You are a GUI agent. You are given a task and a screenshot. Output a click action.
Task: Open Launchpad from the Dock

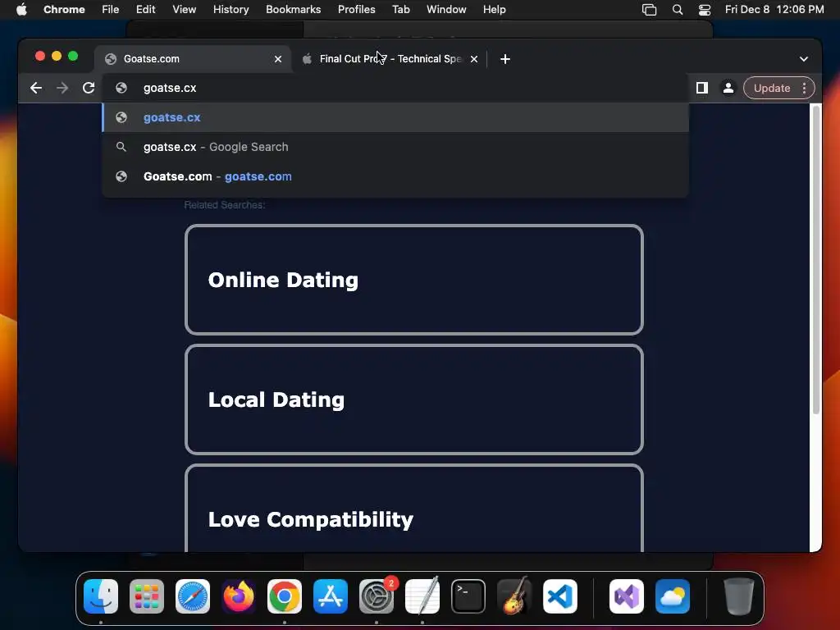point(147,596)
